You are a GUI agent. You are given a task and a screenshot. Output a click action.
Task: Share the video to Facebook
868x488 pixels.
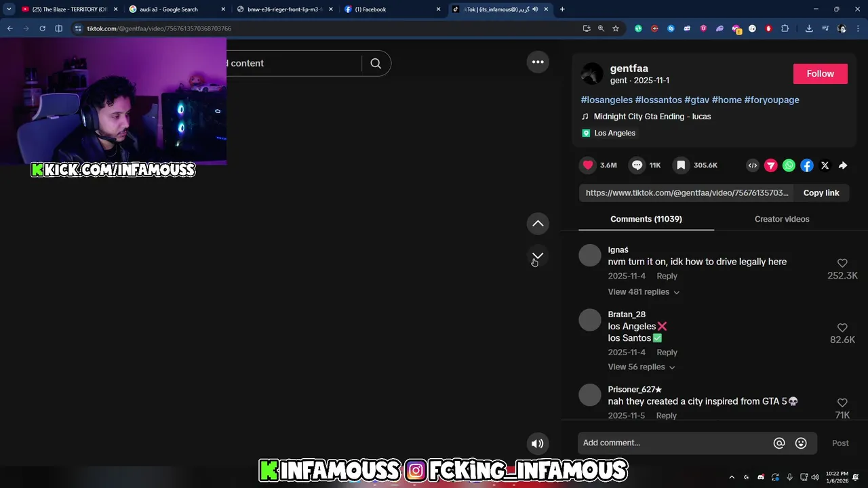(x=807, y=165)
